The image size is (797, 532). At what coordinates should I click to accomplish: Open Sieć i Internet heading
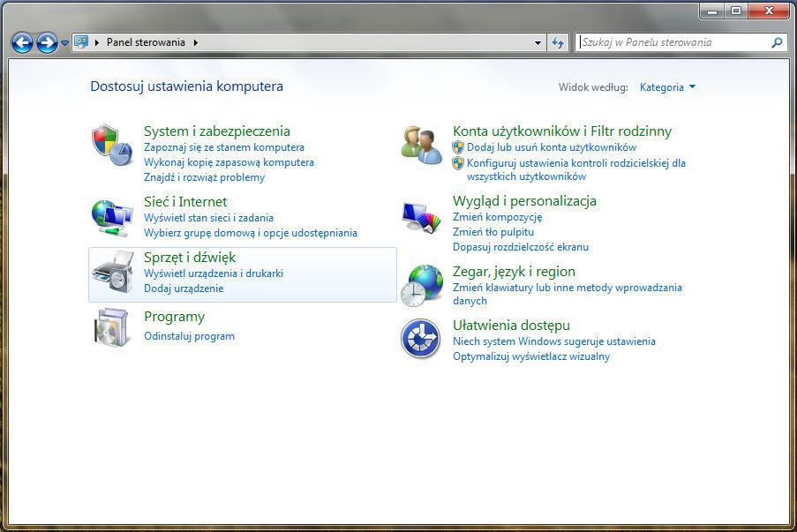point(185,202)
